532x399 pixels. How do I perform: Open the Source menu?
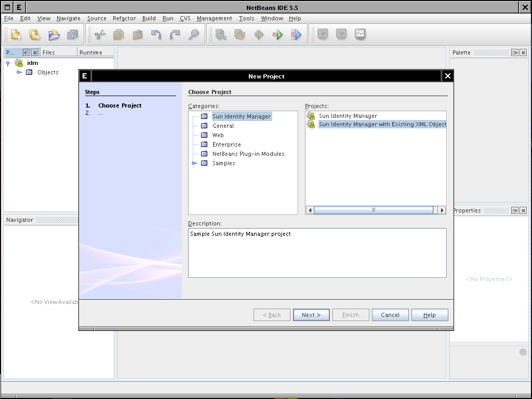(x=97, y=18)
